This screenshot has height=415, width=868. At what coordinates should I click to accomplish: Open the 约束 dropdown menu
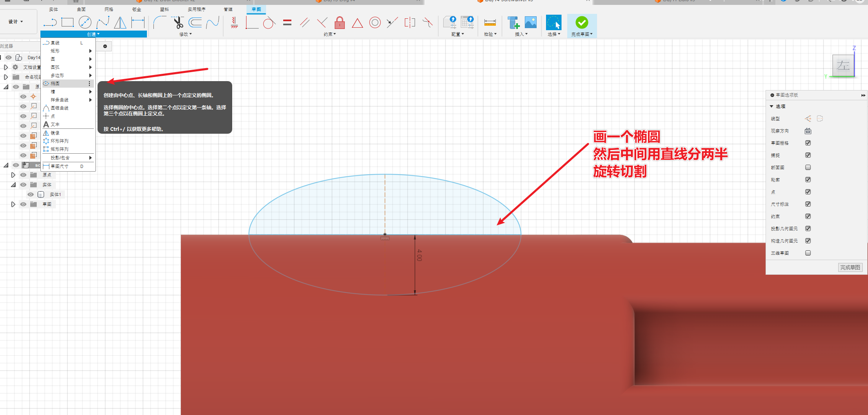point(329,34)
